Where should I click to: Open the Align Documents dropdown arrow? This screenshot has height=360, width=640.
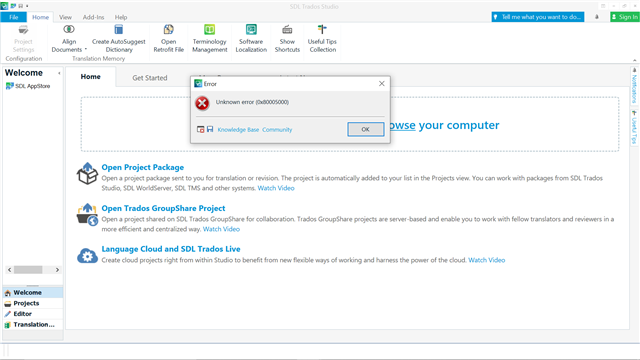[86, 49]
